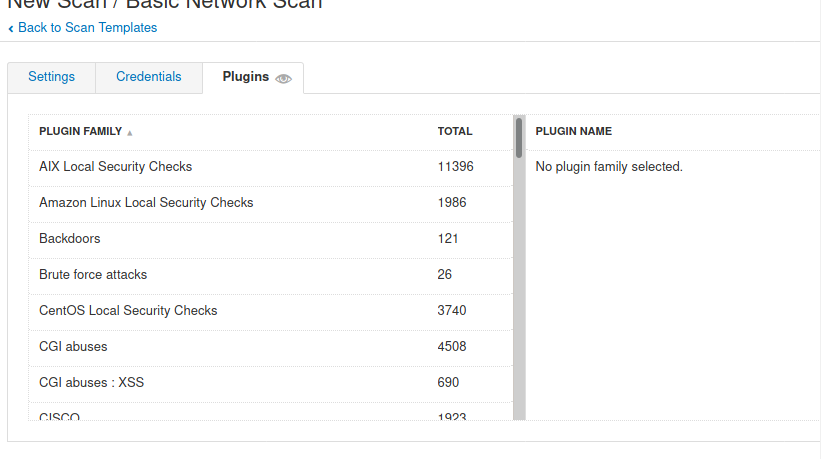The height and width of the screenshot is (459, 821).
Task: Go back to Scan Templates
Action: [87, 28]
